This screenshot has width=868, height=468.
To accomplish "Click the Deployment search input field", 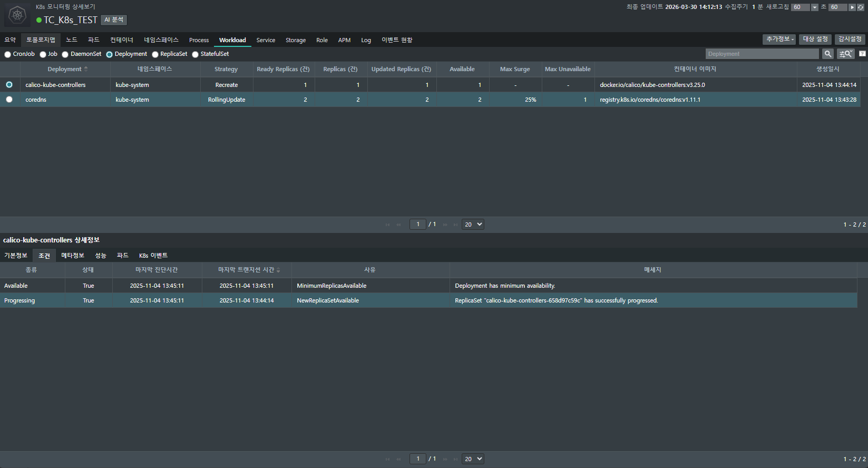I will coord(762,54).
